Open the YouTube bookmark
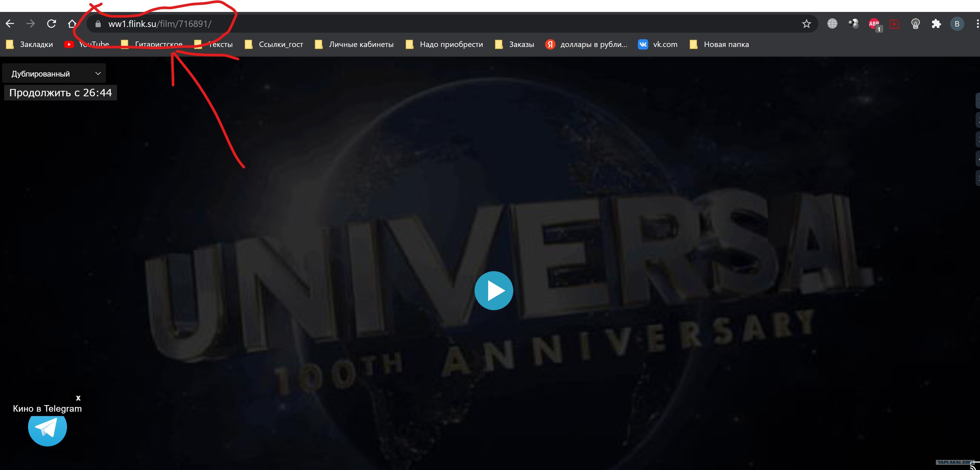Image resolution: width=980 pixels, height=470 pixels. pyautogui.click(x=87, y=44)
